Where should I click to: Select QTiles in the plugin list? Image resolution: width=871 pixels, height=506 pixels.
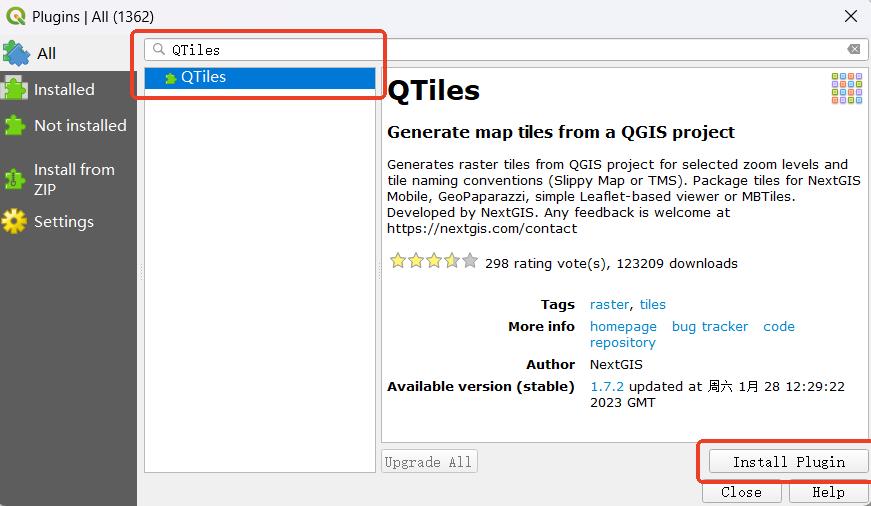pos(260,78)
